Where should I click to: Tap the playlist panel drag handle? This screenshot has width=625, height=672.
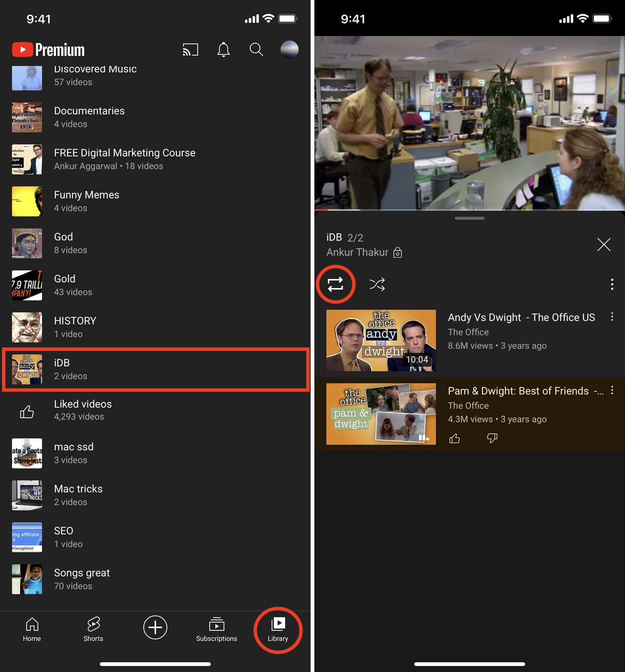pos(470,218)
